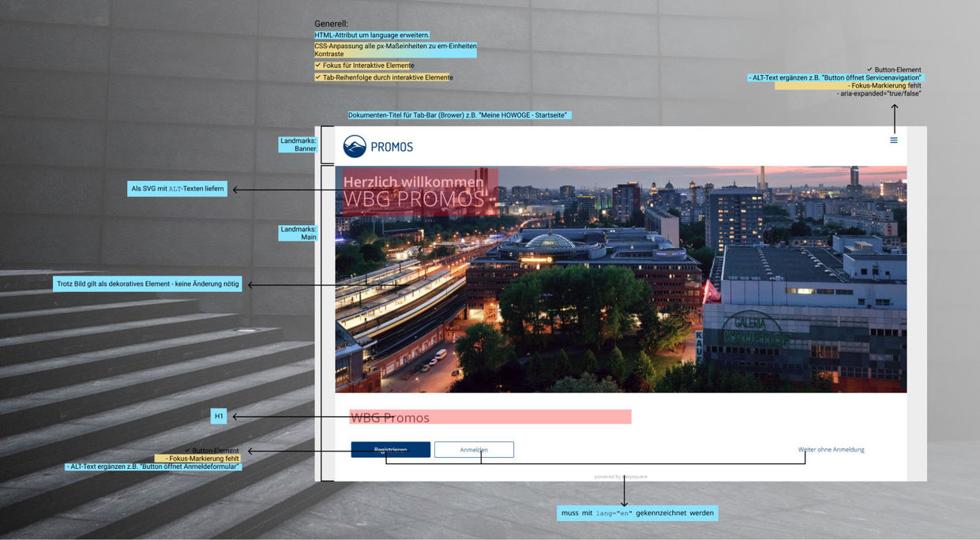Select the "Landmarks: Banner" label
This screenshot has width=980, height=540.
point(298,145)
